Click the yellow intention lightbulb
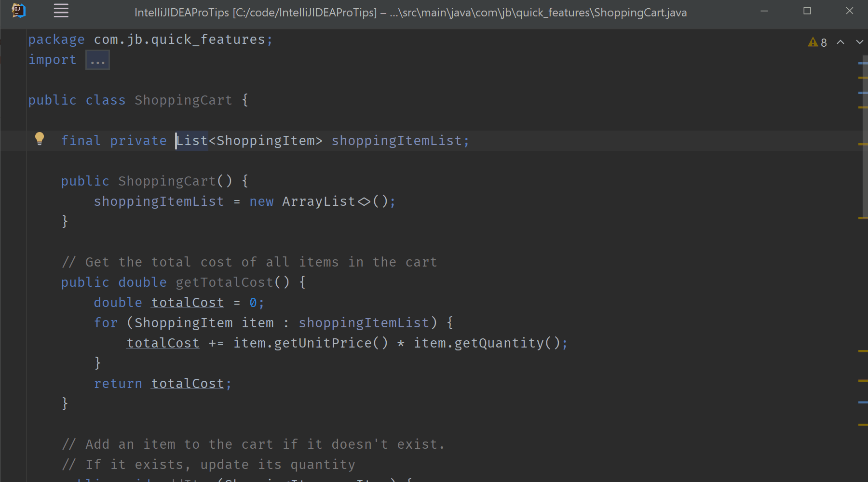The width and height of the screenshot is (868, 482). (x=40, y=139)
